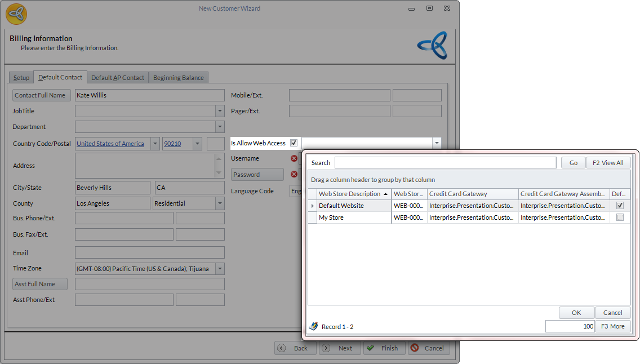Click the record icon next to Record 1 - 2
Screen dimensions: 640x364
pos(314,326)
